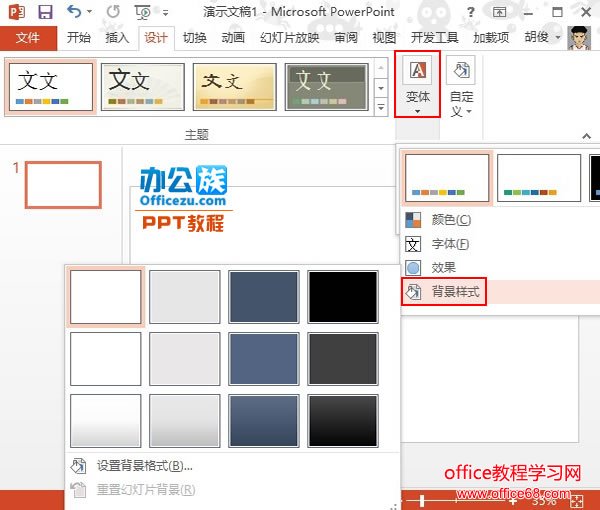This screenshot has height=510, width=600.
Task: Pick the solid white background style, top row
Action: 106,297
